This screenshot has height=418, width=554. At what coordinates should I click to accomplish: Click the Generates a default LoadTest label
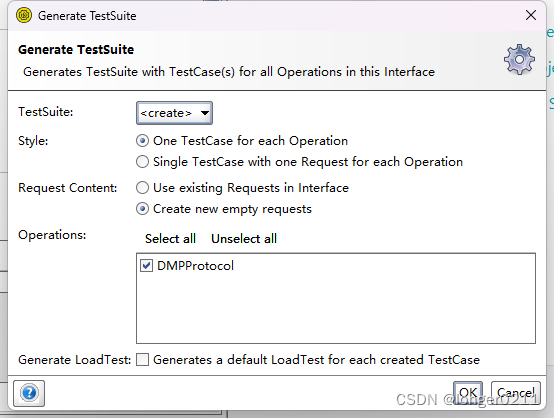[316, 360]
